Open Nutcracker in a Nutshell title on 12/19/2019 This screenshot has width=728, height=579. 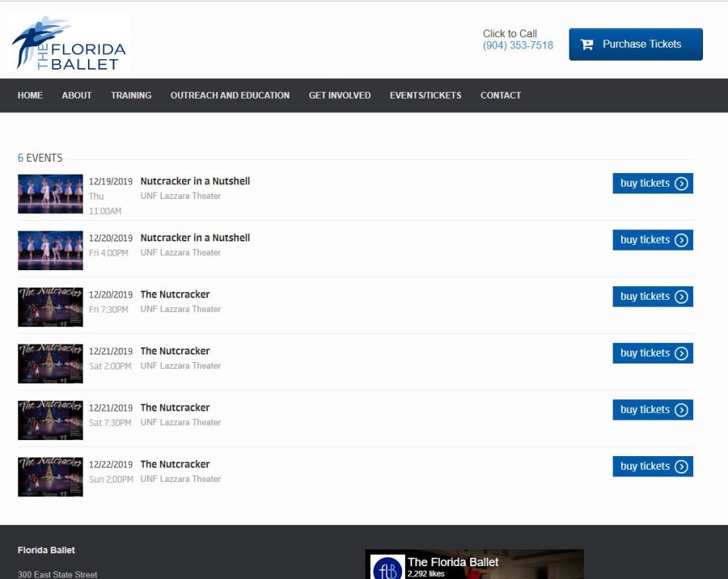pos(195,181)
